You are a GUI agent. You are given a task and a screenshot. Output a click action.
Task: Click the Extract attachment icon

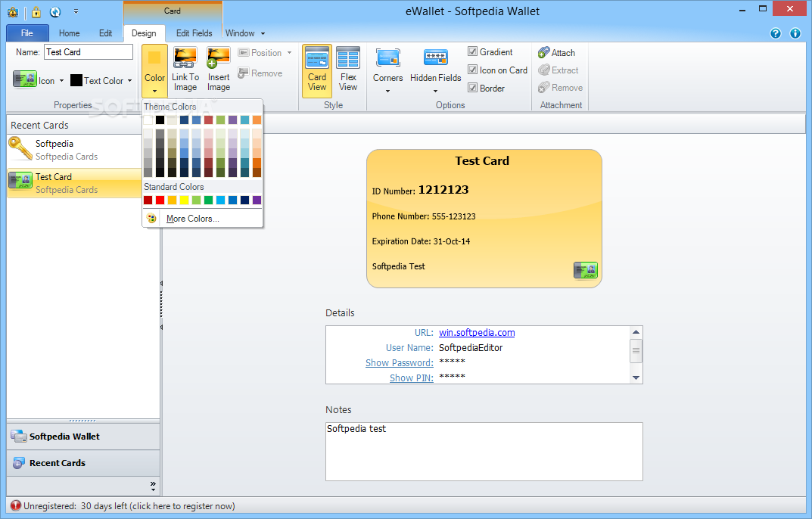click(543, 70)
